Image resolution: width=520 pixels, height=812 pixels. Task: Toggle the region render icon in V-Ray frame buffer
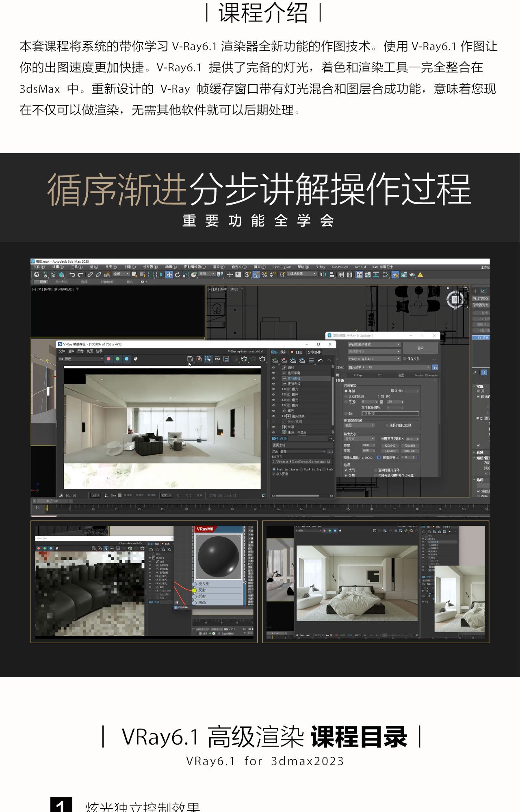click(x=208, y=359)
